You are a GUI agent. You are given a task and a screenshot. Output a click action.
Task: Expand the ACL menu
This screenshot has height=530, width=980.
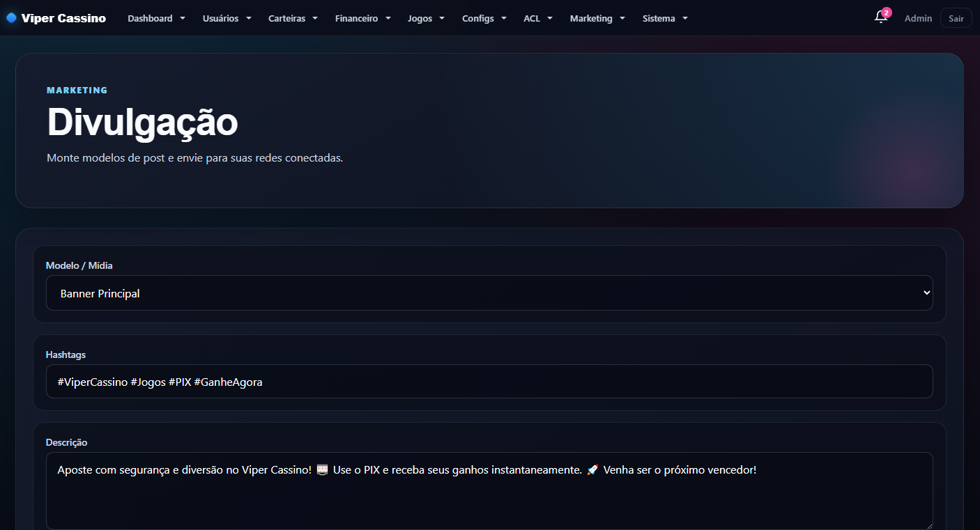tap(538, 18)
